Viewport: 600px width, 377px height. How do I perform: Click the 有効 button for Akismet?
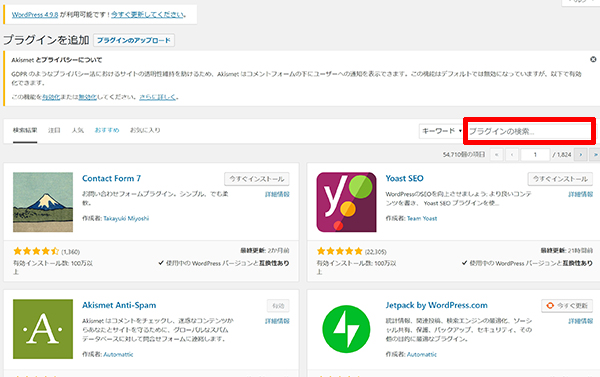(x=278, y=306)
